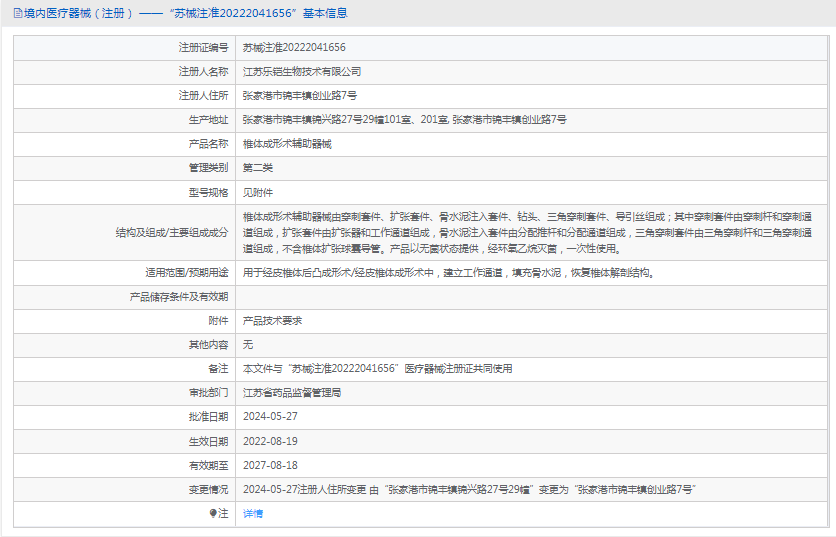836x537 pixels.
Task: Open the 详情 link in the last row
Action: coord(253,514)
